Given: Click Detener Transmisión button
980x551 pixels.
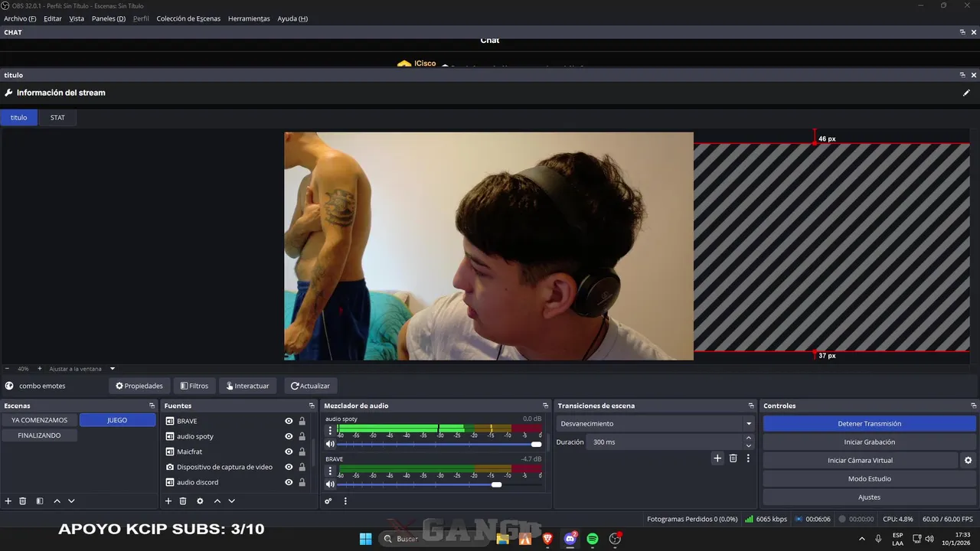Looking at the screenshot, I should coord(869,424).
